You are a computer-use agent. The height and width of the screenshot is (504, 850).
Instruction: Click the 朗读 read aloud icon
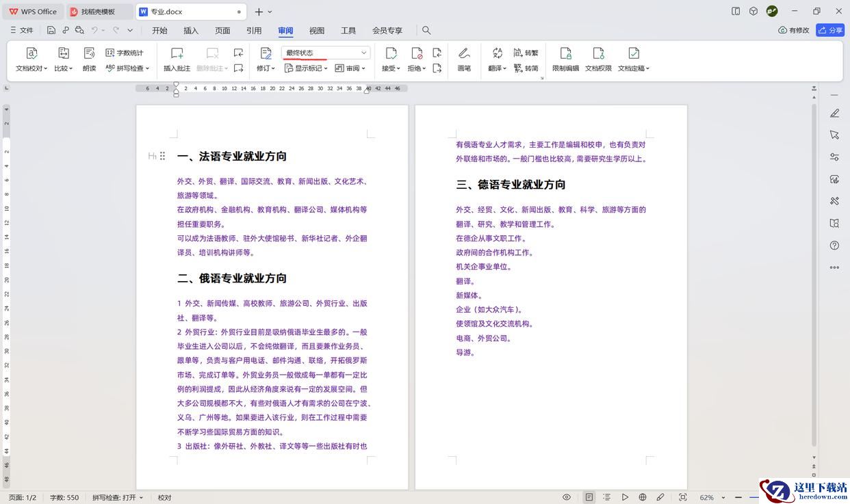[x=89, y=59]
